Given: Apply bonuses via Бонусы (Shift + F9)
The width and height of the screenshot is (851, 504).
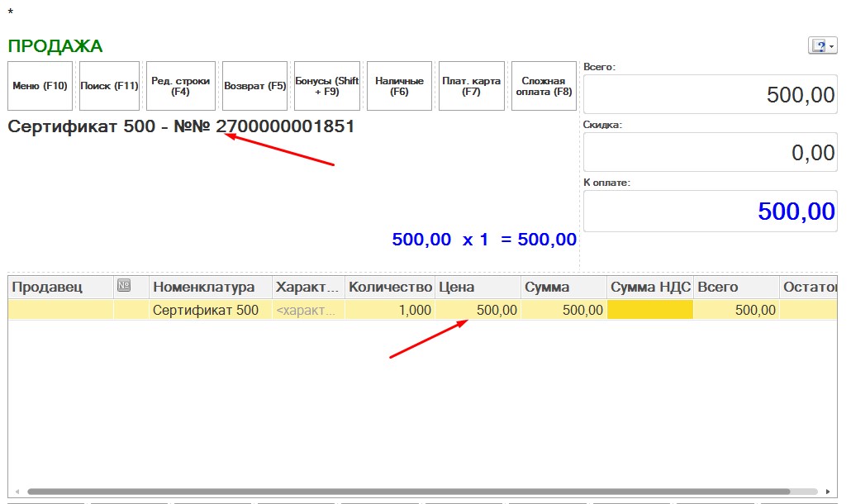Looking at the screenshot, I should pos(326,86).
